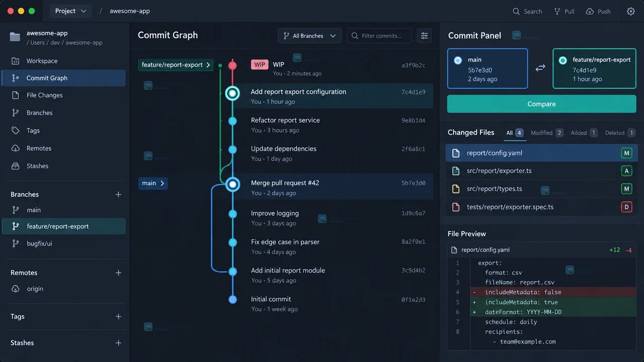
Task: Select the Refactor report service commit
Action: [x=332, y=125]
